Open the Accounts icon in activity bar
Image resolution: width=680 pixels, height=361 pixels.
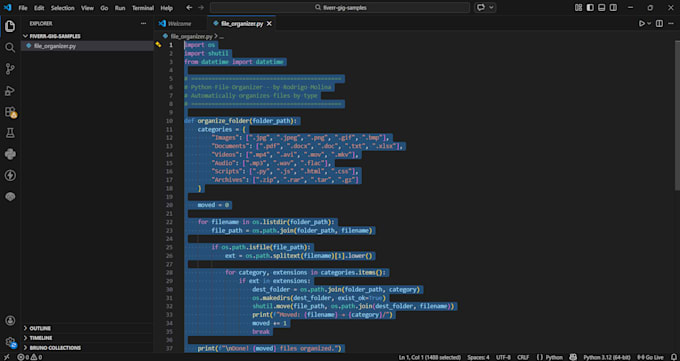tap(10, 321)
